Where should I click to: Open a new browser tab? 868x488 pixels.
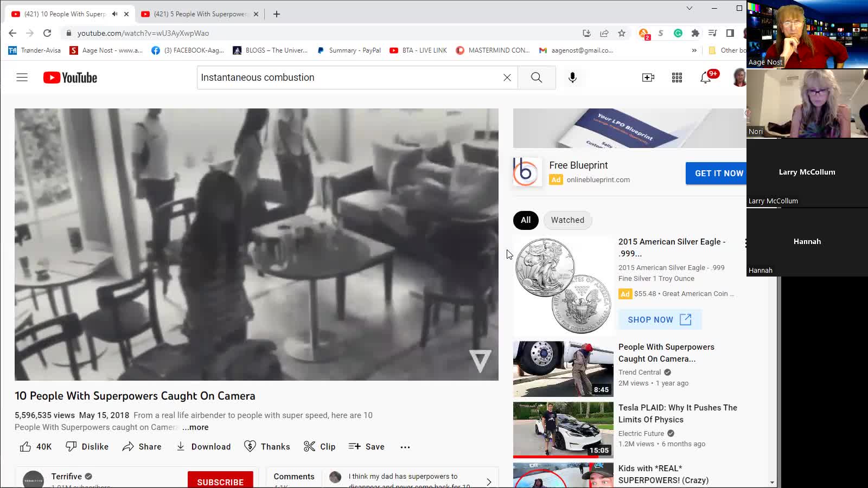(277, 14)
